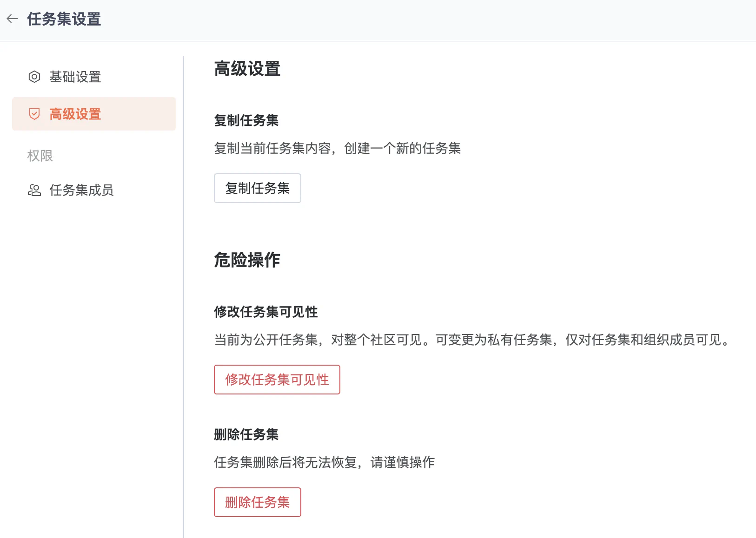
Task: Go to the 任务集成员 sidebar page
Action: click(x=81, y=190)
